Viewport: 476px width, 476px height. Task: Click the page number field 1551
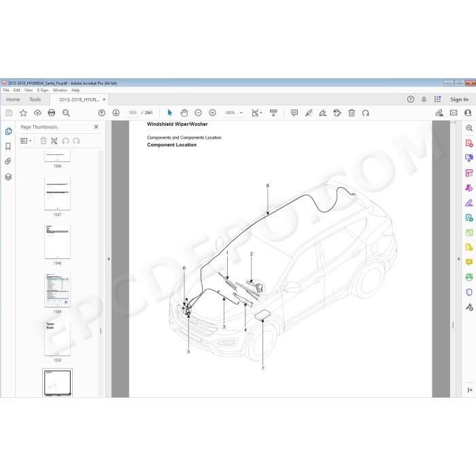point(133,113)
